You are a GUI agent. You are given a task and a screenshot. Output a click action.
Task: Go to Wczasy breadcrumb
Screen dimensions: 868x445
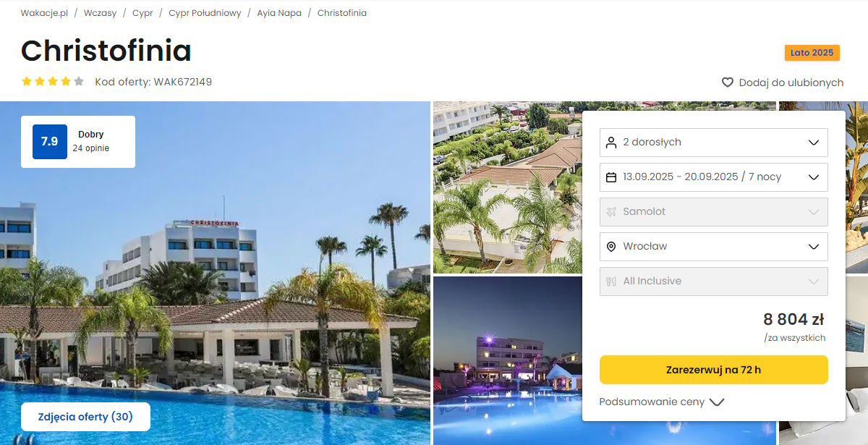point(100,13)
